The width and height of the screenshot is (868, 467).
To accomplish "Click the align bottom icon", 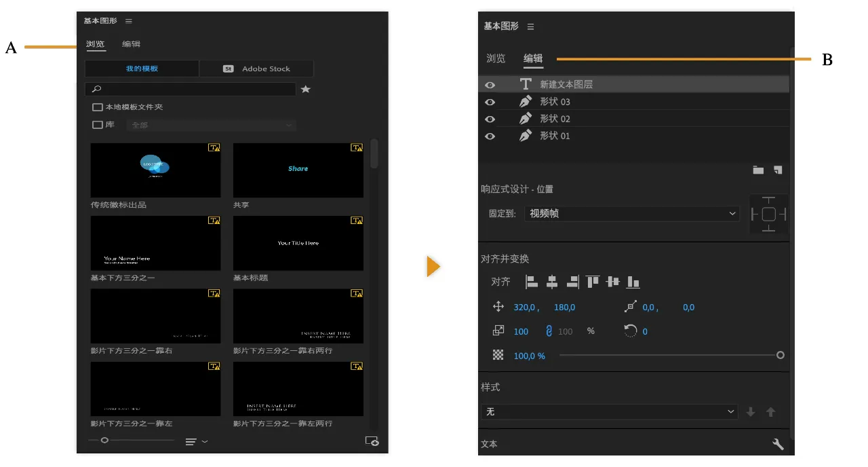I will (x=633, y=282).
